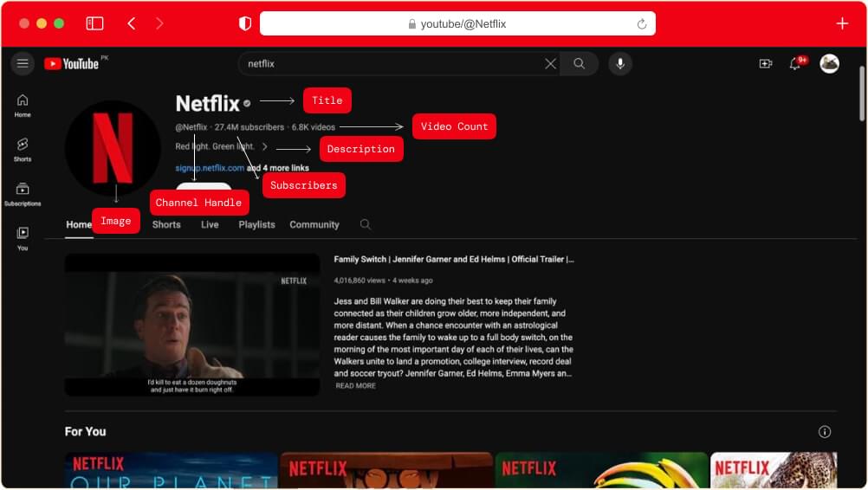868x490 pixels.
Task: Click the page vertical scrollbar
Action: pyautogui.click(x=861, y=93)
